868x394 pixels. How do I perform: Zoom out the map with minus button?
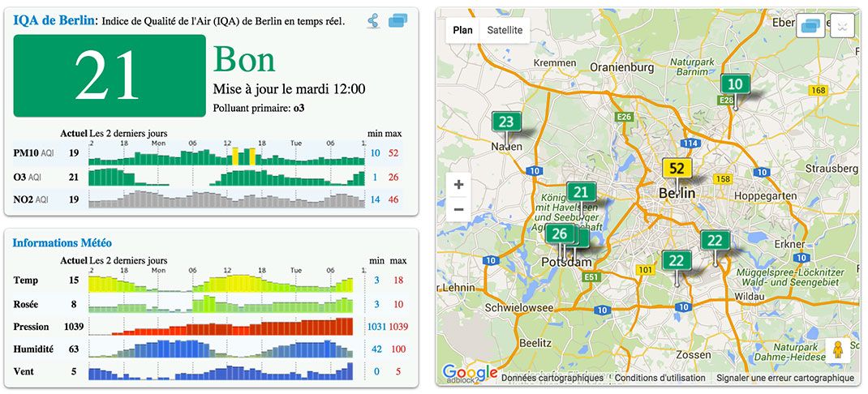coord(458,209)
